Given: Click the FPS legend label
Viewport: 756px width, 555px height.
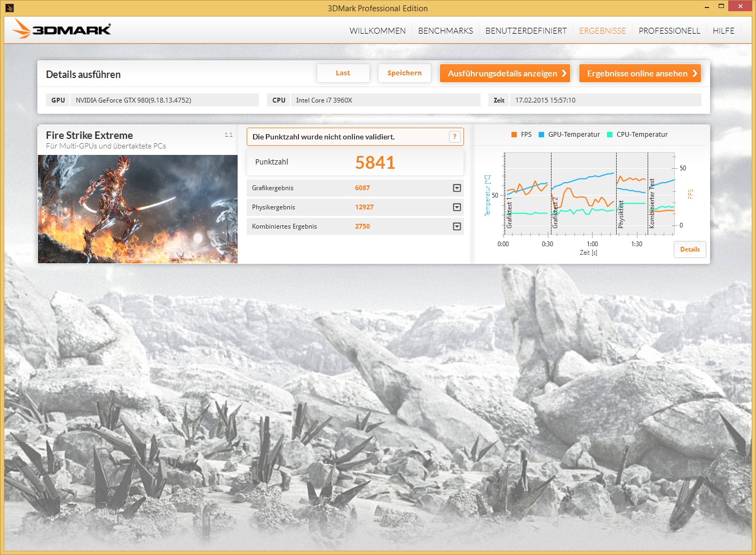Looking at the screenshot, I should (x=526, y=135).
